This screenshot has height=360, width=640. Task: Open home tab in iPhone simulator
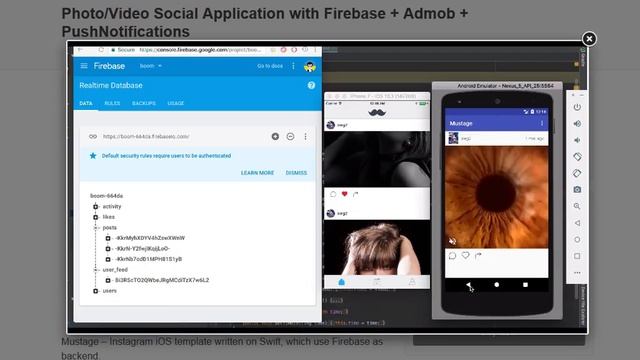(342, 282)
